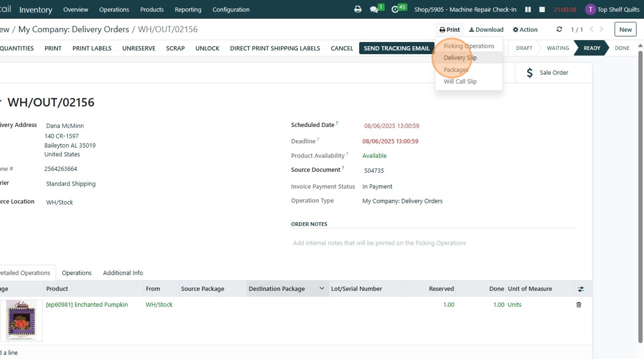This screenshot has width=644, height=359.
Task: Switch to the Additional Info tab
Action: point(123,273)
